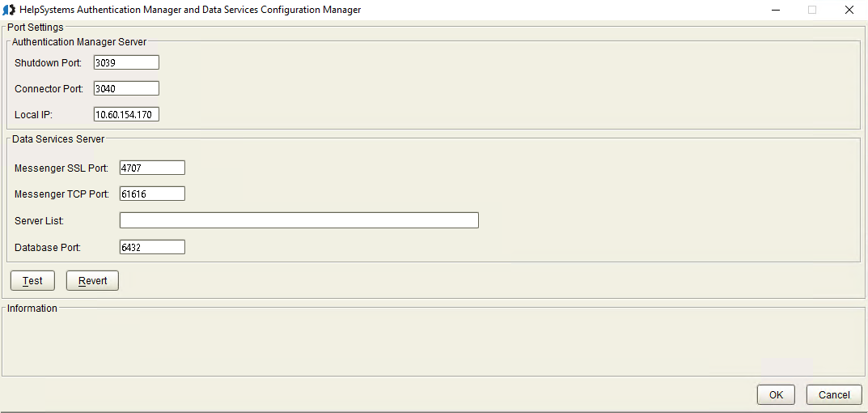Focus the Messenger SSL Port field

[x=152, y=168]
